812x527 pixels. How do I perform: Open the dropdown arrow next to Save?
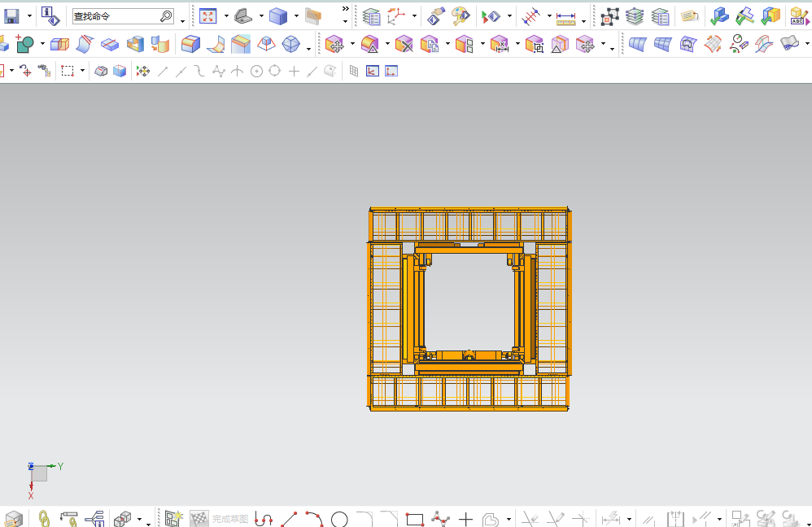point(29,16)
